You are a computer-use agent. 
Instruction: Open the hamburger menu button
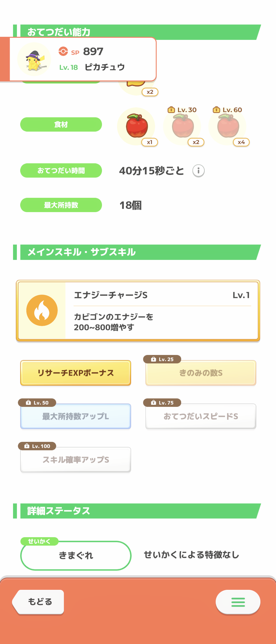(238, 602)
